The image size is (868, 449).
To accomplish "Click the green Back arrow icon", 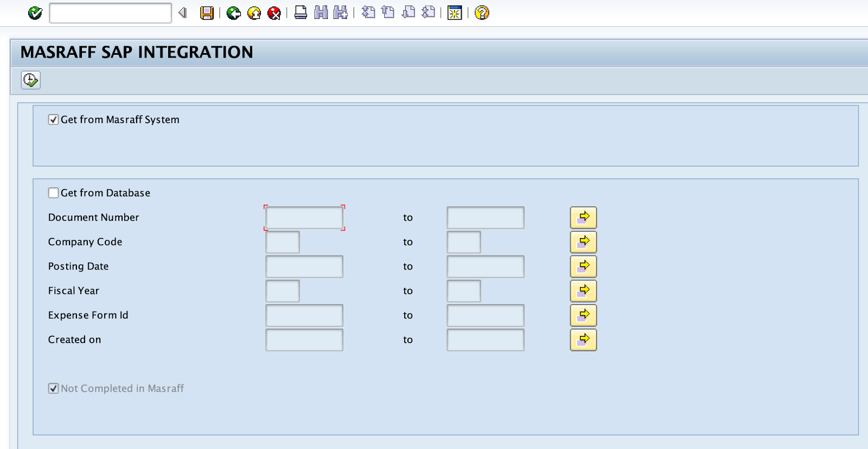I will [x=234, y=13].
